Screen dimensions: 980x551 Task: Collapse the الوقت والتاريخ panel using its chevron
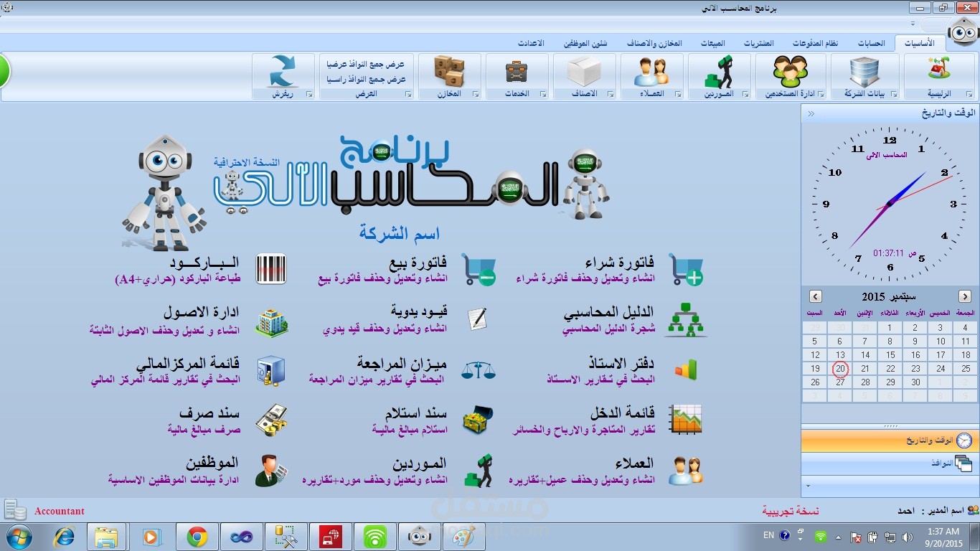[809, 112]
